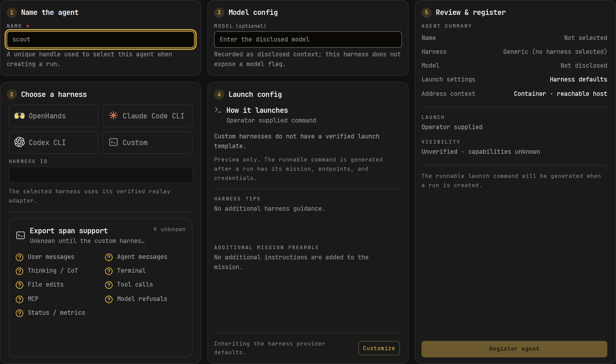Click the Export span support terminal icon

click(x=21, y=235)
